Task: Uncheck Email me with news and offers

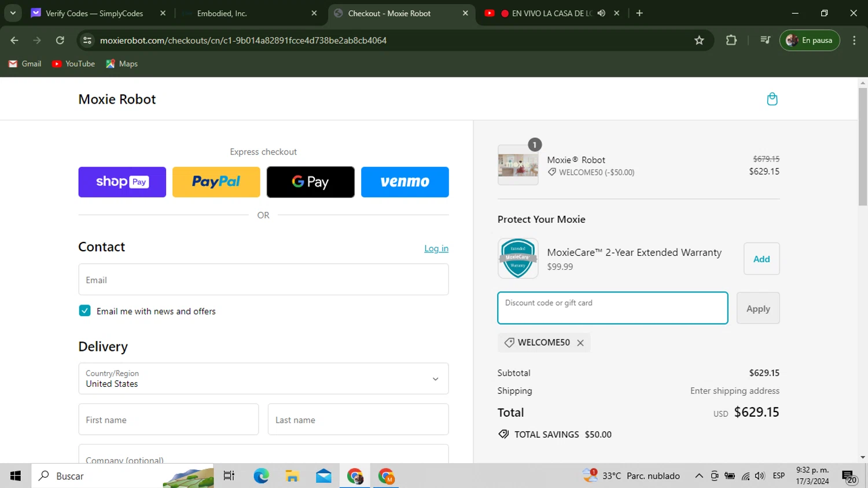Action: [x=84, y=311]
